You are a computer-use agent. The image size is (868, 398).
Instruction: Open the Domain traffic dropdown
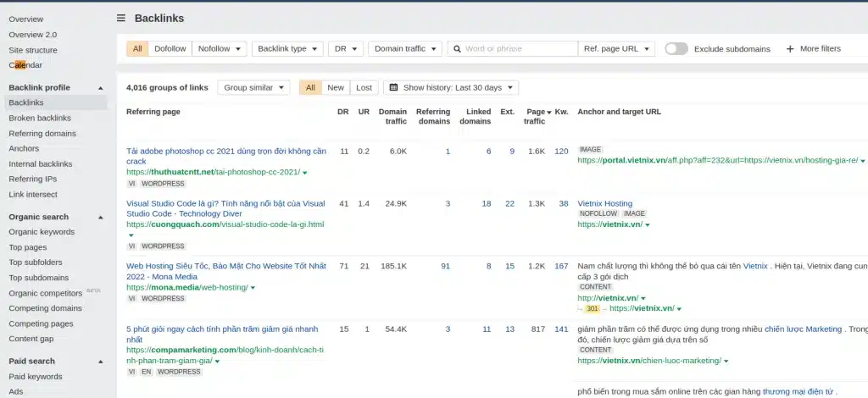(405, 48)
